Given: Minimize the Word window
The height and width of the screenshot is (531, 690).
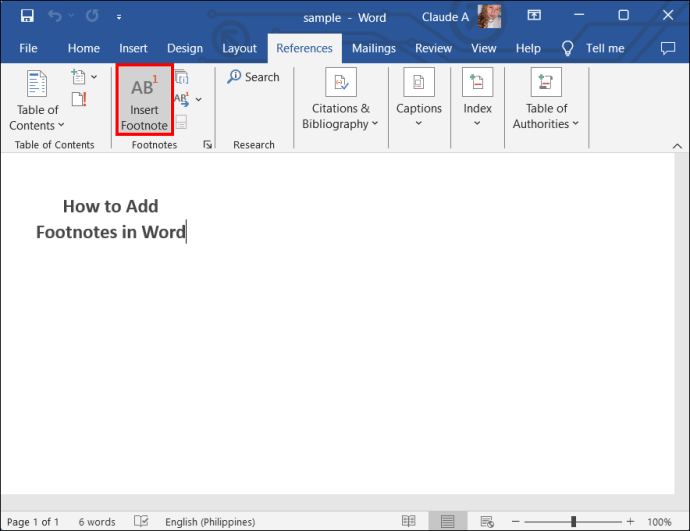Looking at the screenshot, I should (x=579, y=15).
